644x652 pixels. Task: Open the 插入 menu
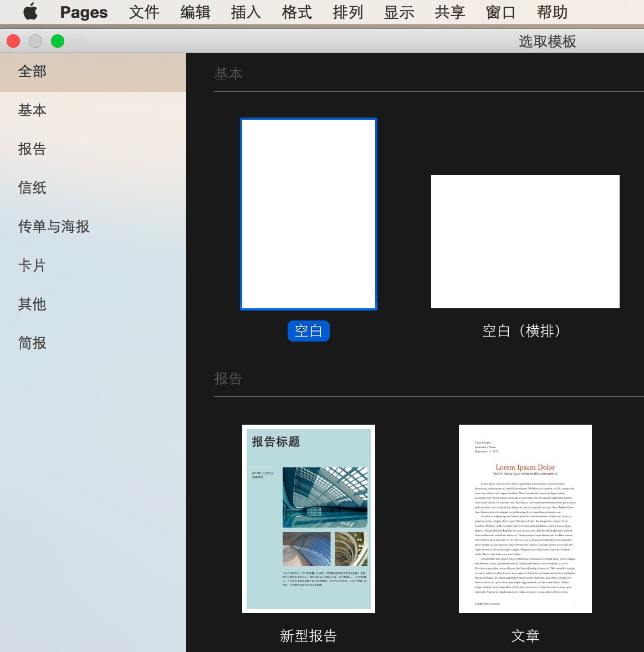pyautogui.click(x=246, y=12)
